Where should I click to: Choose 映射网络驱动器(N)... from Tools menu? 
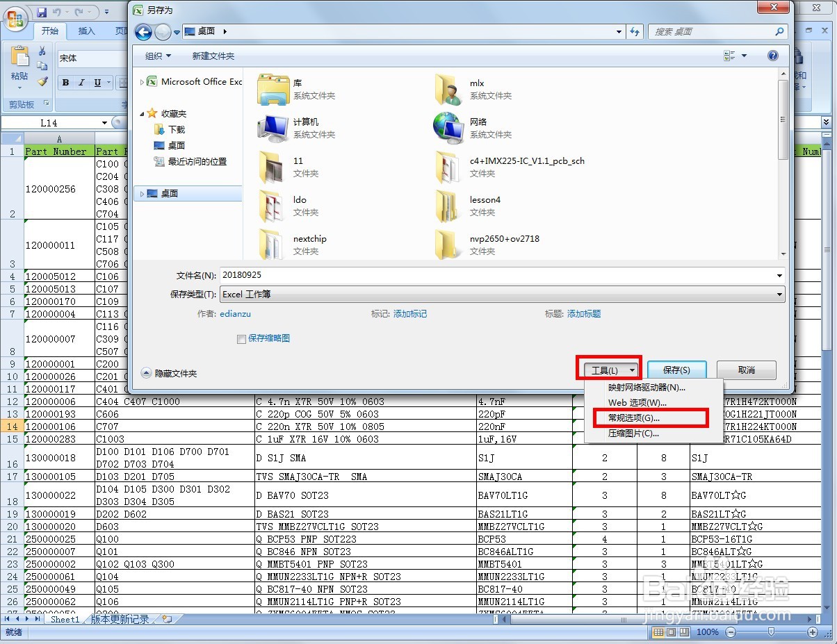654,388
